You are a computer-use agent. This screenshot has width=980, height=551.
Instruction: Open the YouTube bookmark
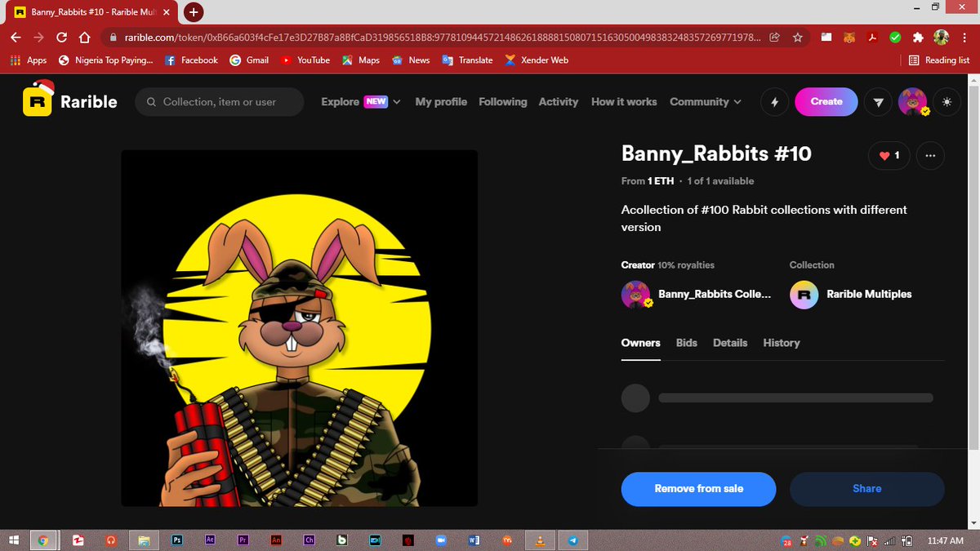pyautogui.click(x=305, y=60)
